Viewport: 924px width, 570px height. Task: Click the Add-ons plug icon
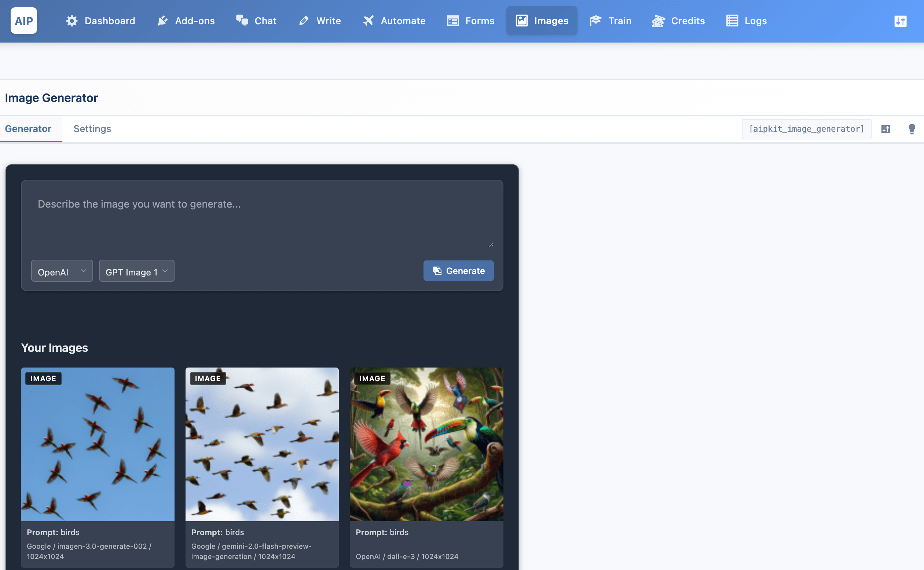pos(162,21)
